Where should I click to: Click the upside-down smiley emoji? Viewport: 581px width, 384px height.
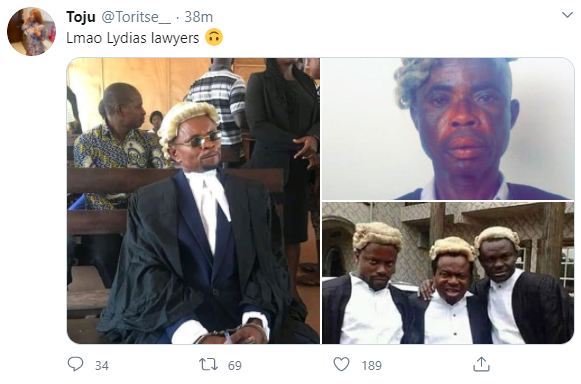tap(214, 37)
